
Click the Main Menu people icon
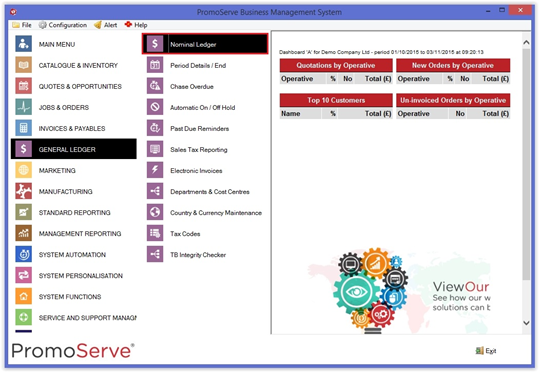click(23, 44)
